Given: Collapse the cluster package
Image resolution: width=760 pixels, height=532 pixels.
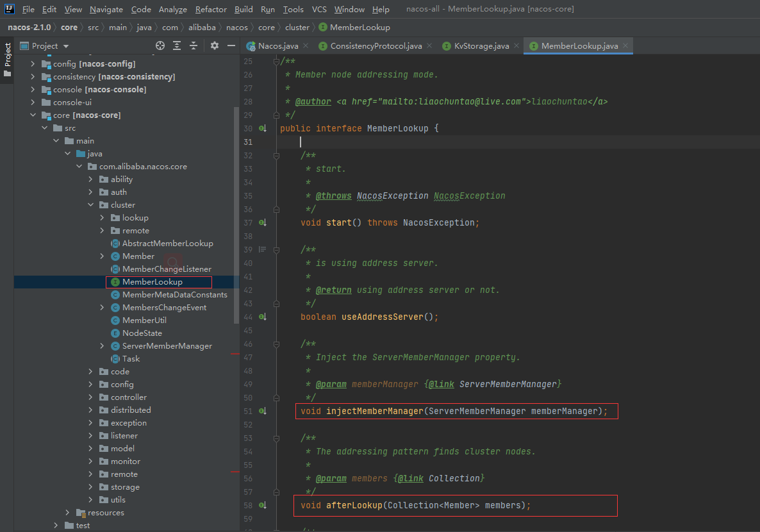Looking at the screenshot, I should 90,204.
